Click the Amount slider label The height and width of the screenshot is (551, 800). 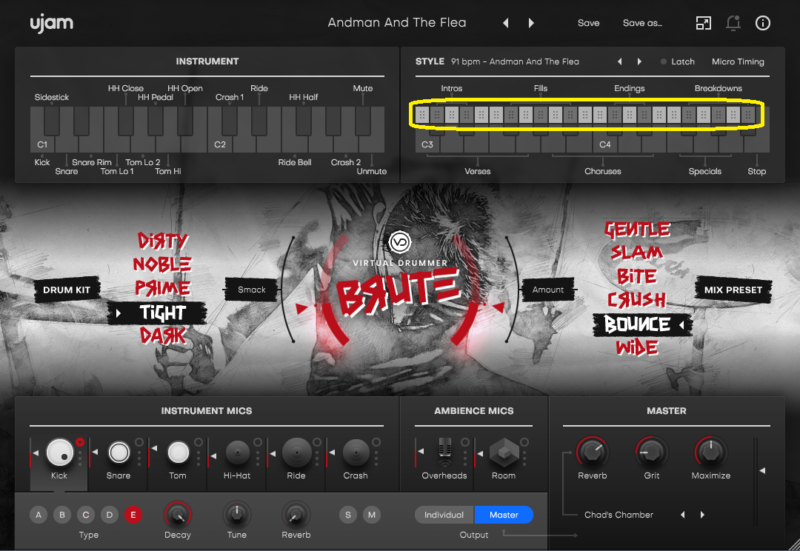pos(548,290)
